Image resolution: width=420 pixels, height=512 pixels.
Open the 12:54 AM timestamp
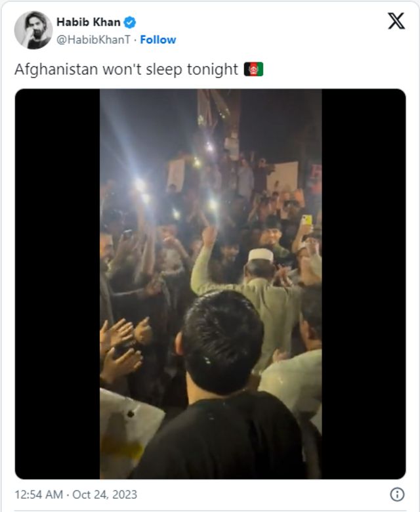pos(39,495)
